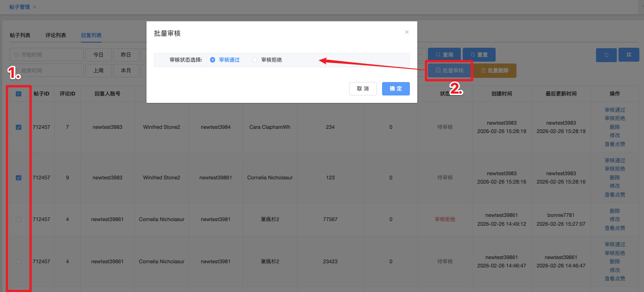Click the refresh icon button at top right
This screenshot has height=292, width=644.
tap(606, 55)
